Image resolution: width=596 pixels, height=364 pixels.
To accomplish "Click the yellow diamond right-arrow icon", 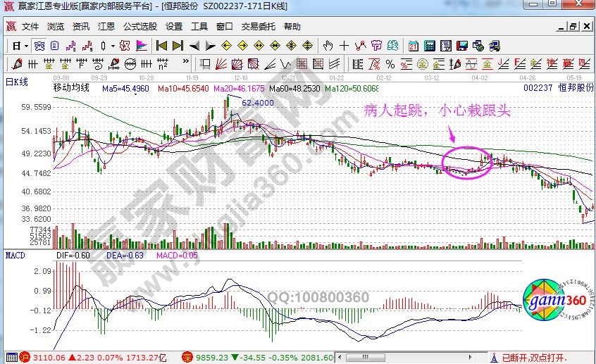I will pos(242,46).
